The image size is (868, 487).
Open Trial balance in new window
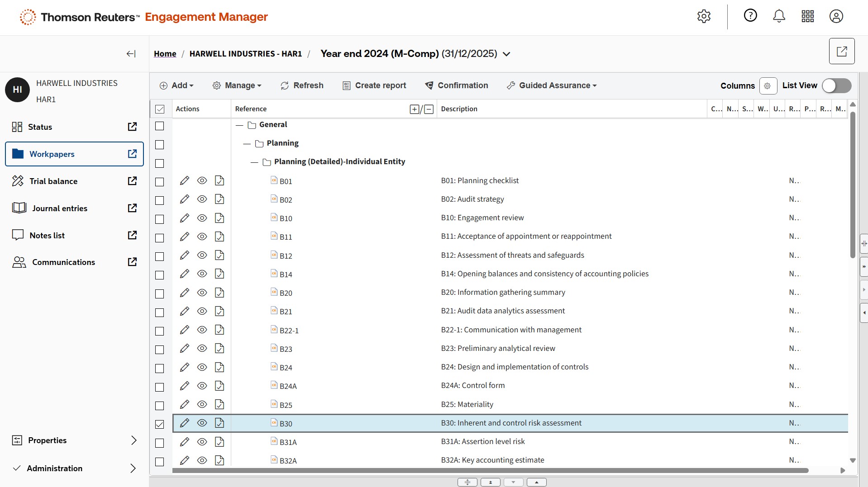point(132,181)
